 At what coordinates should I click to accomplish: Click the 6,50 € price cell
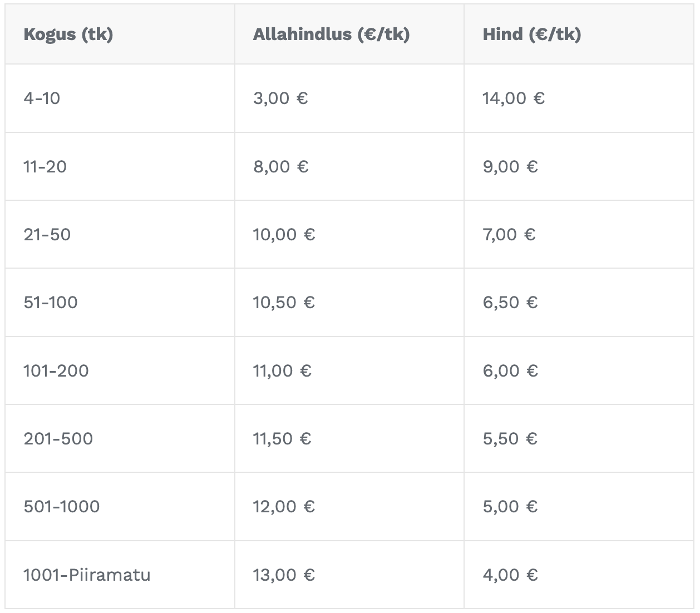coord(510,303)
